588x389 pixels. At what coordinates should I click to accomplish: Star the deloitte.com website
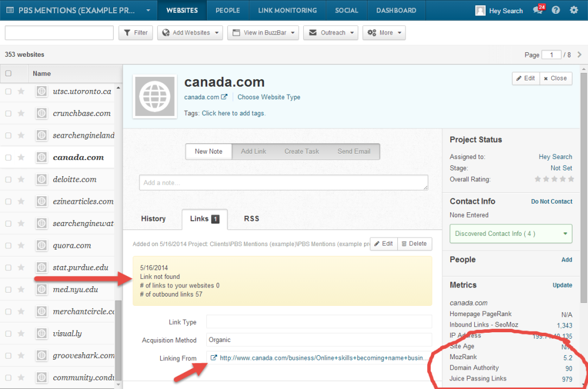[x=21, y=180]
